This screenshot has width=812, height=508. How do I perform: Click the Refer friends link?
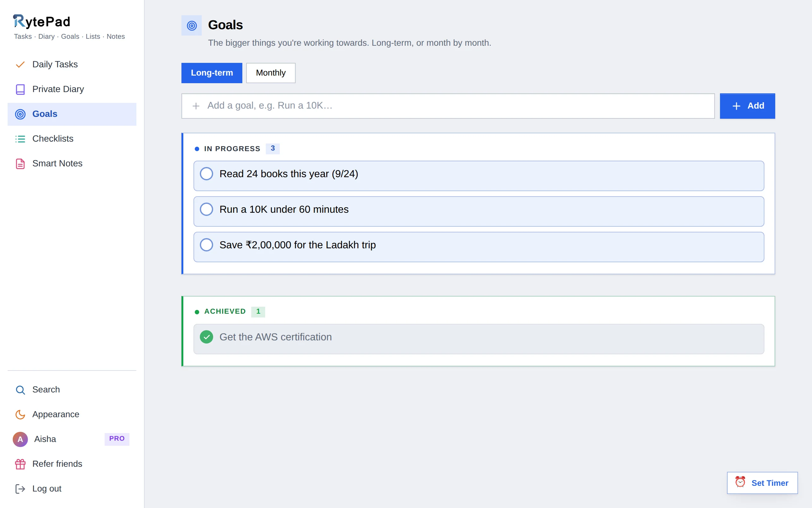click(72, 464)
